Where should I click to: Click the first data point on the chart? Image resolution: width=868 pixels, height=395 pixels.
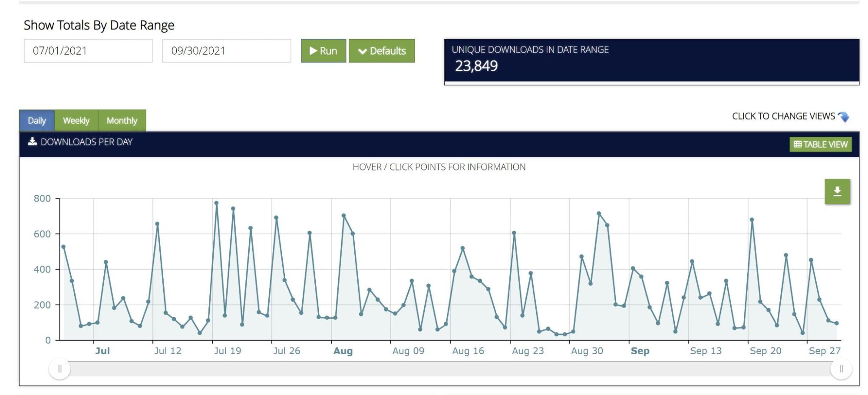click(x=63, y=247)
